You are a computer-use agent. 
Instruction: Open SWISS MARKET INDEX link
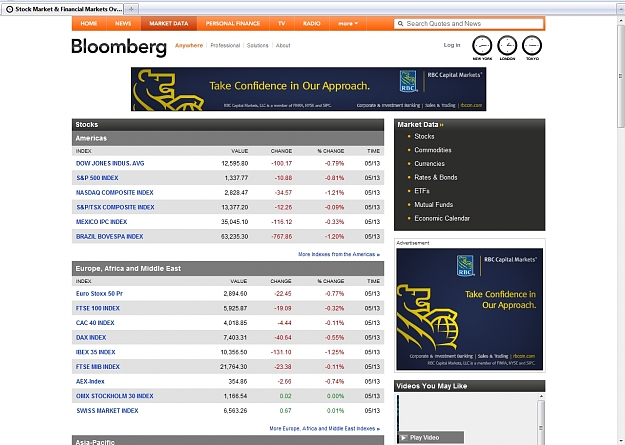pos(107,410)
